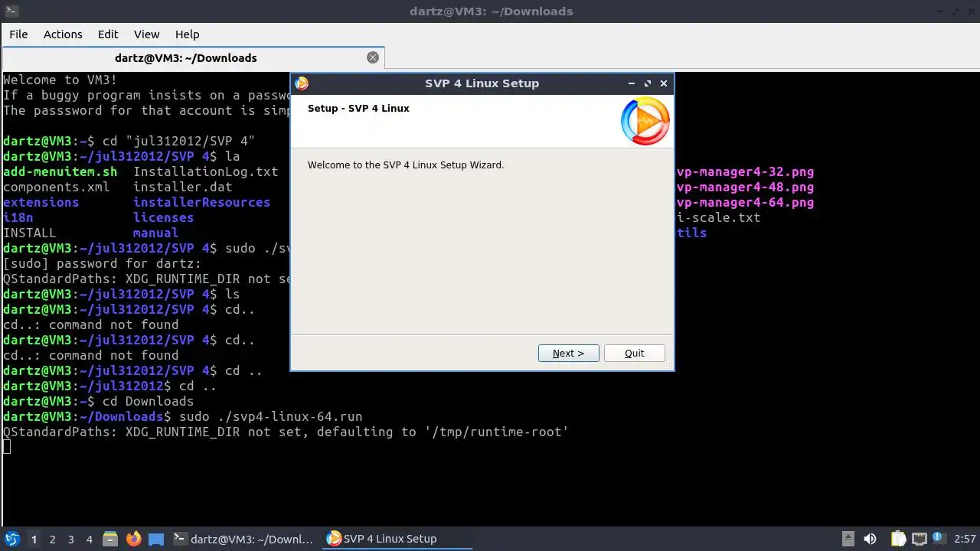
Task: Click the terminal cursor block on the last line
Action: pos(7,447)
